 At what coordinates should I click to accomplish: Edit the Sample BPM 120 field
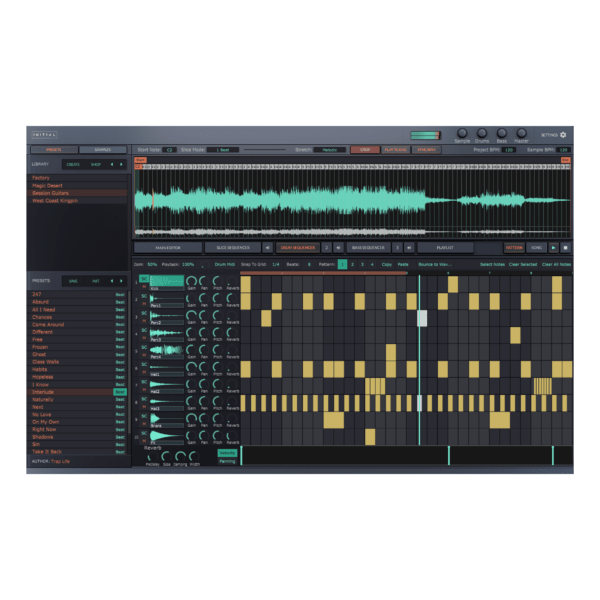563,150
